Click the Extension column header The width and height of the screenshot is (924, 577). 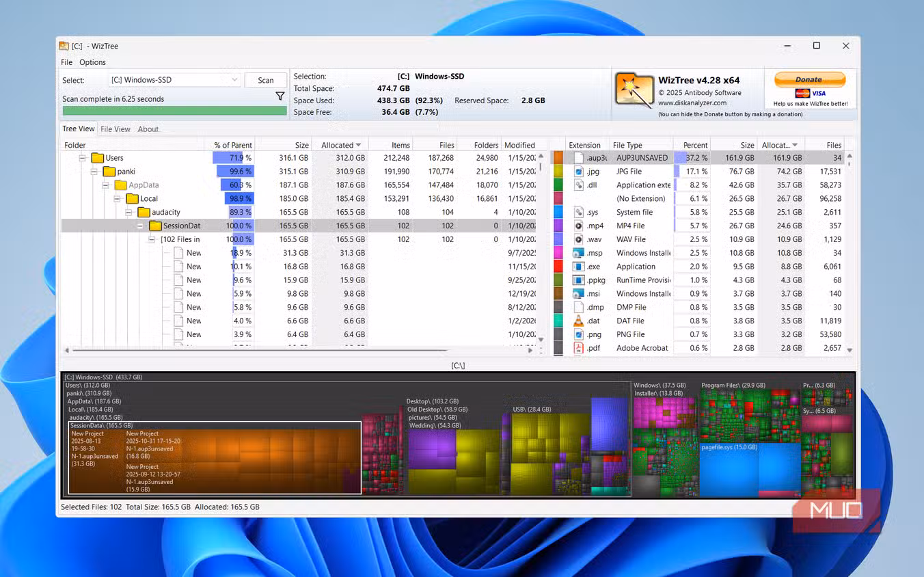(586, 145)
